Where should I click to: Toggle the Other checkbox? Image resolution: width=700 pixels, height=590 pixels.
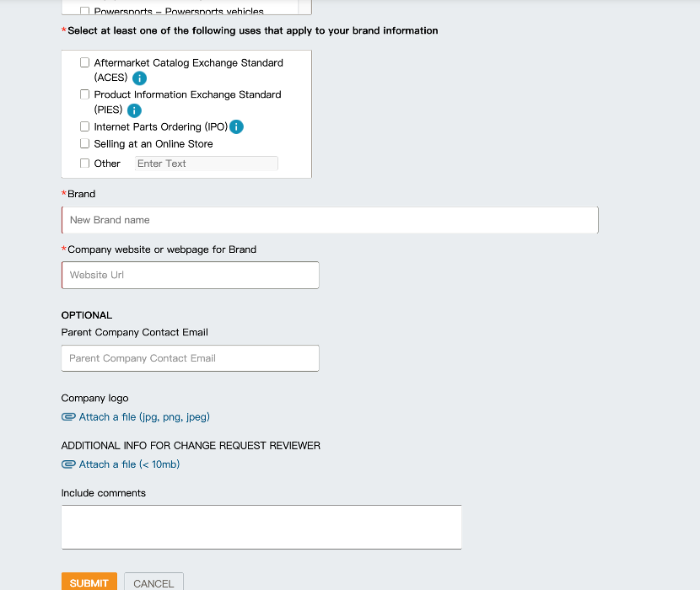click(84, 164)
